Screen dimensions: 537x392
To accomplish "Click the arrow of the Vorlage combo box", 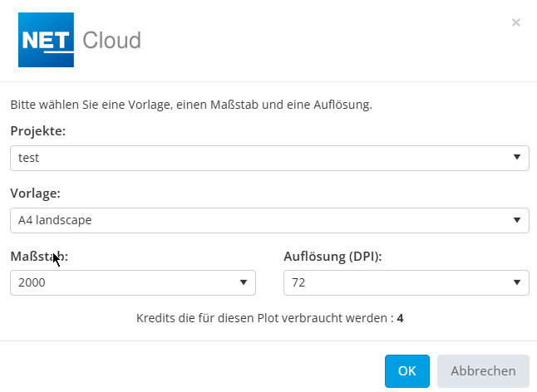I will 517,220.
